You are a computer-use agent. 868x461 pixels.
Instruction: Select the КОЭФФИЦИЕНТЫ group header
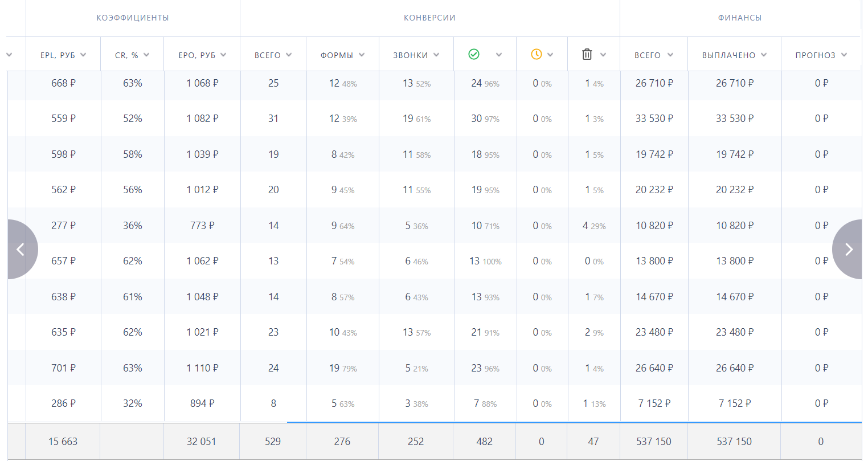[133, 18]
